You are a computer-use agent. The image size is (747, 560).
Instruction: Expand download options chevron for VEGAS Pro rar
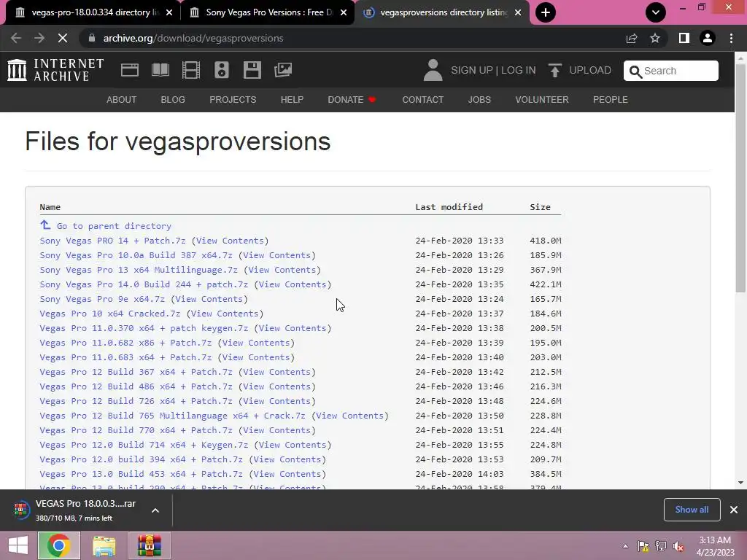[155, 510]
